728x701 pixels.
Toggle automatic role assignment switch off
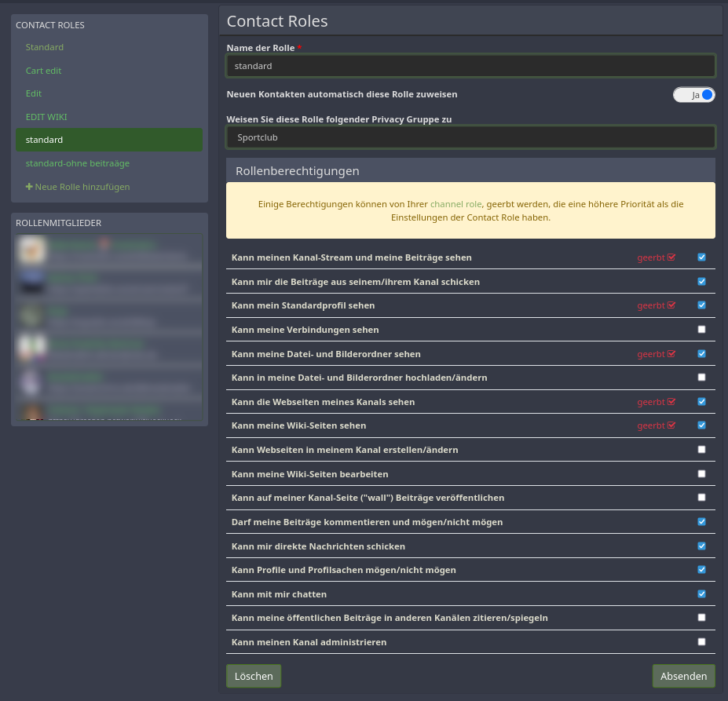[x=694, y=95]
